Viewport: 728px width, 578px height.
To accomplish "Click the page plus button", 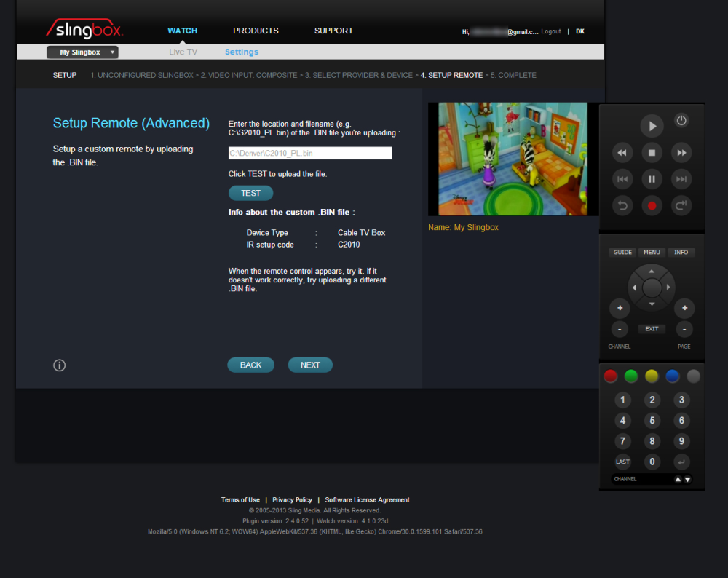I will (684, 308).
